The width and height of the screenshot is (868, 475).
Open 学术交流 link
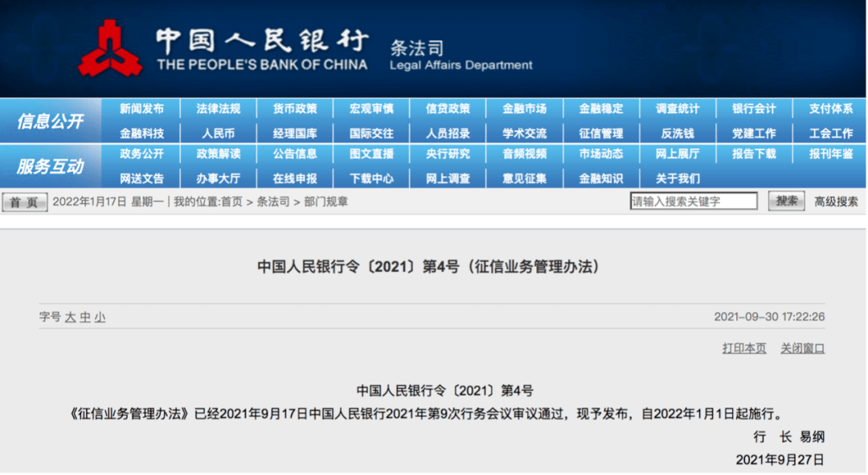524,133
